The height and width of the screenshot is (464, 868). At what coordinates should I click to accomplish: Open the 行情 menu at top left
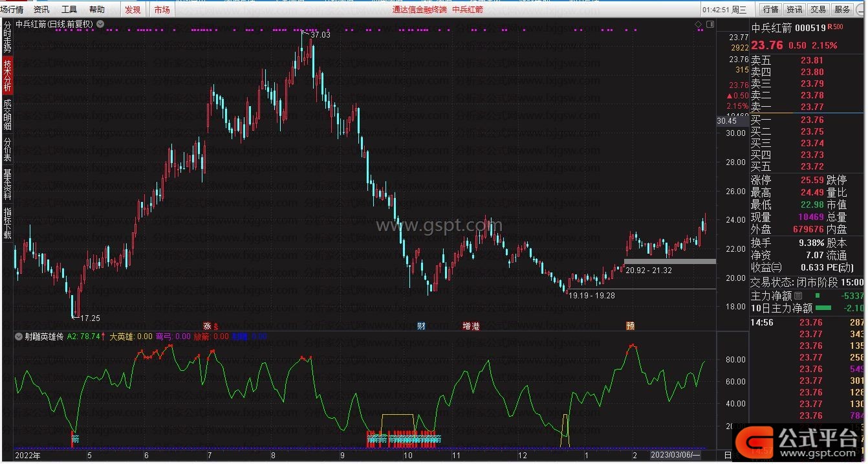click(12, 10)
